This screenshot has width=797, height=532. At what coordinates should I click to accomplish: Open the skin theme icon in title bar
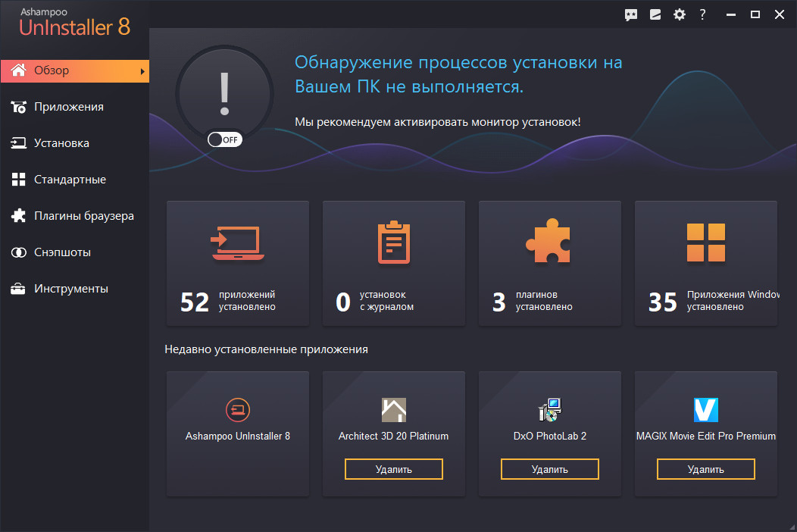[x=655, y=14]
